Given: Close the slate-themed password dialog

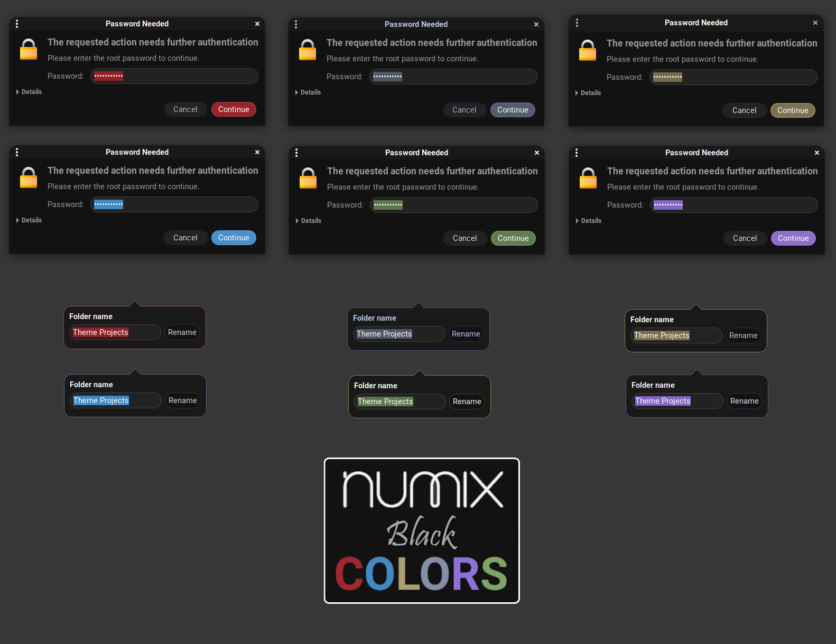Looking at the screenshot, I should pyautogui.click(x=536, y=24).
